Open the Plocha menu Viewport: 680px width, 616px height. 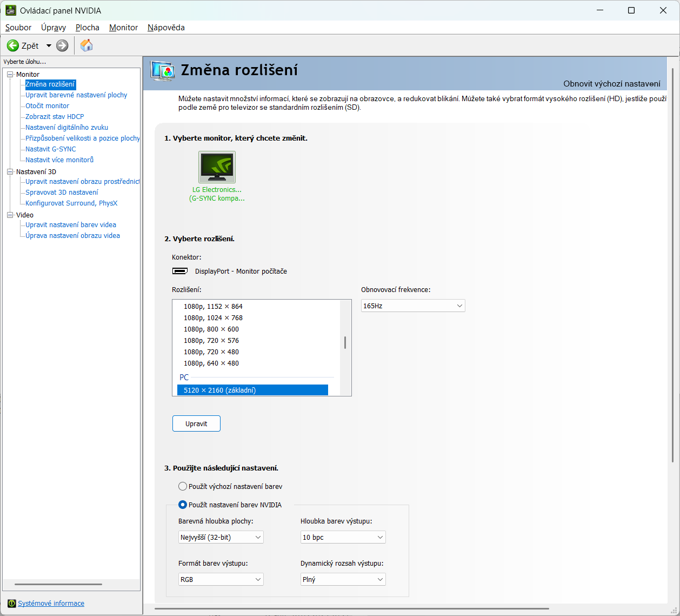88,28
